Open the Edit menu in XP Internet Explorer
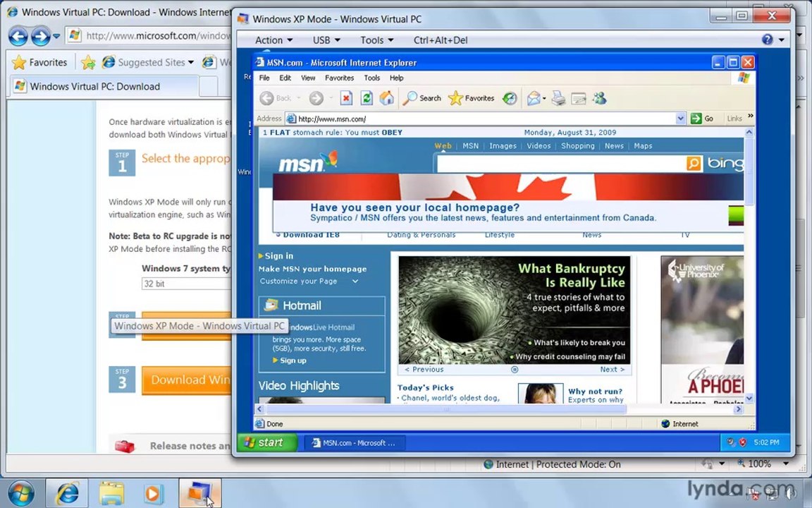The height and width of the screenshot is (508, 812). pos(285,78)
